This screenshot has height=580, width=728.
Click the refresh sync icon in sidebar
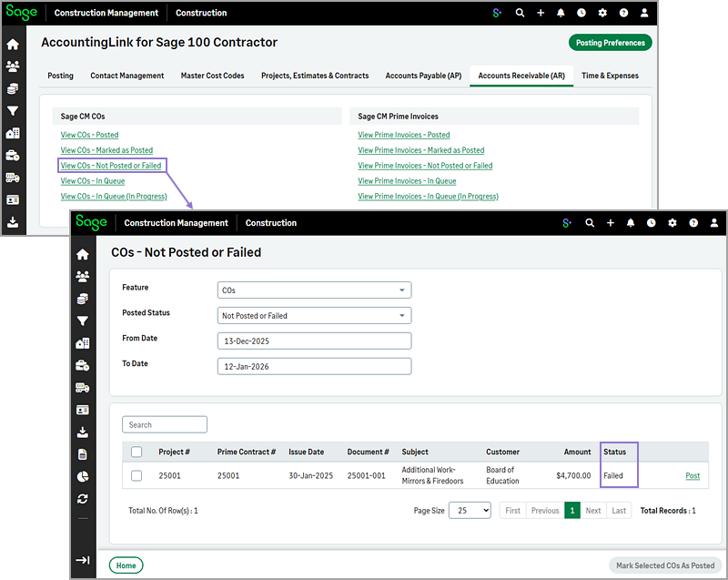83,498
